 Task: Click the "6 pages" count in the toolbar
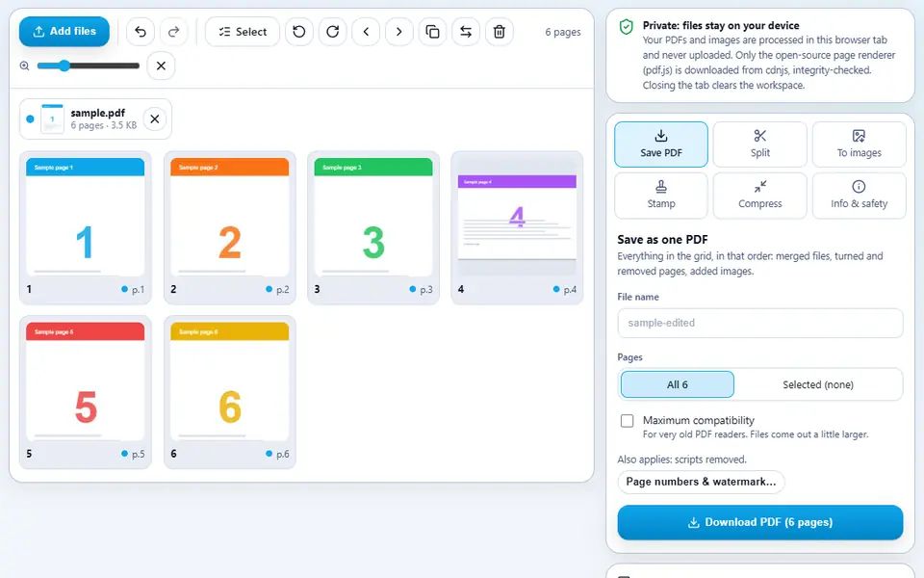point(563,32)
